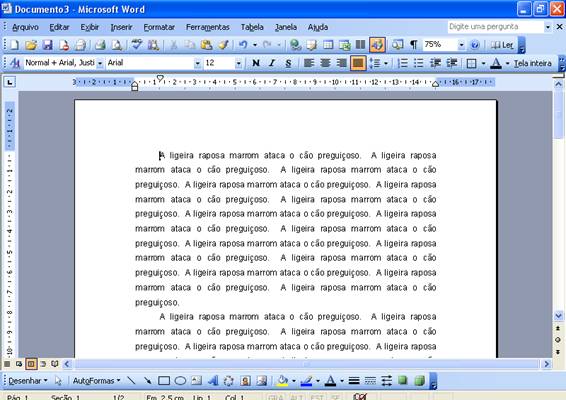Image resolution: width=566 pixels, height=400 pixels.
Task: Select the Oval drawing tool
Action: click(180, 381)
